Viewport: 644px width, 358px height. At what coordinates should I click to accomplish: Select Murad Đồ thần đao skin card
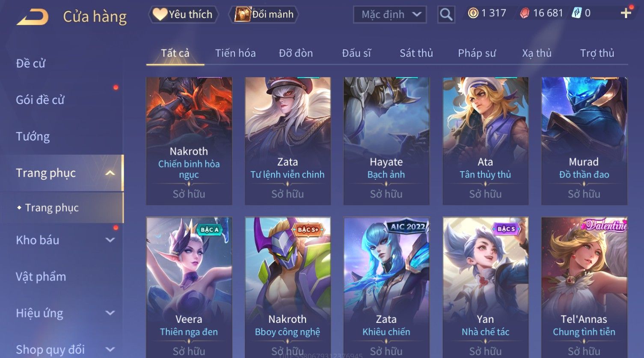584,141
